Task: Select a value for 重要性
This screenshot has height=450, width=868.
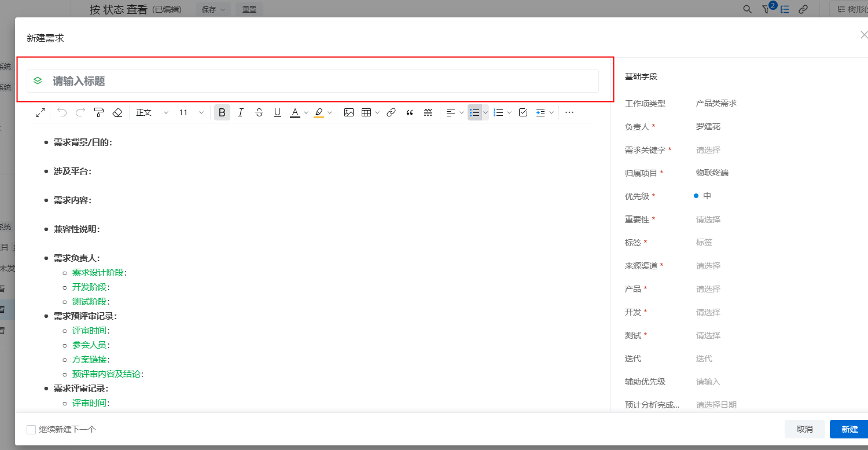Action: (708, 219)
